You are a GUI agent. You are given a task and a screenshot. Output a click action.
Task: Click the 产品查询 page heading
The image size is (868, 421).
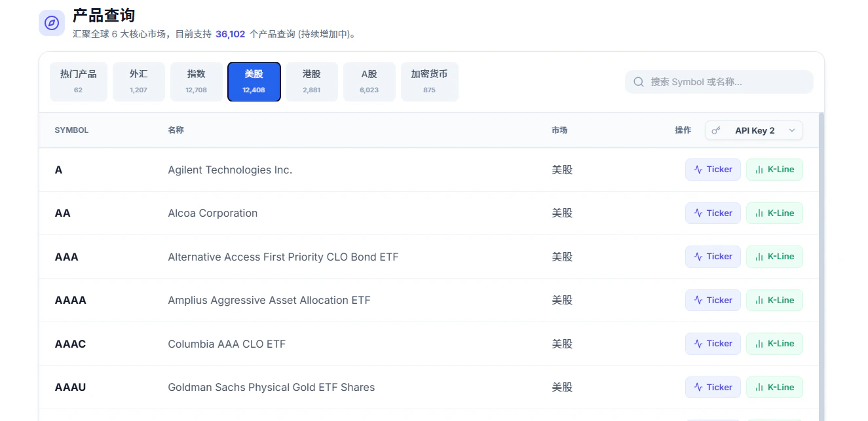tap(104, 15)
